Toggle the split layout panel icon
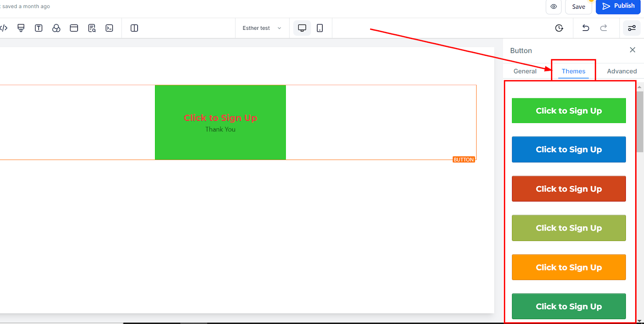 (x=134, y=28)
